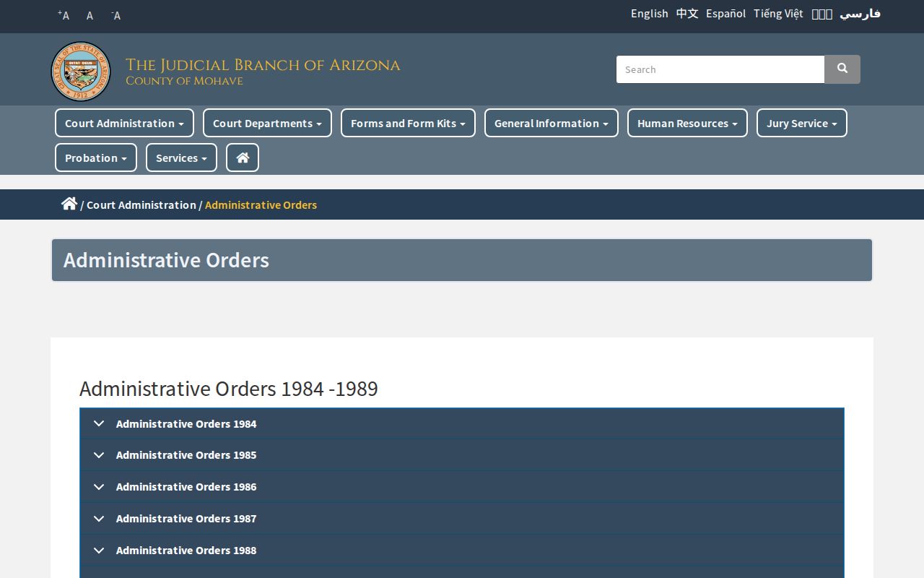Open the Human Resources dropdown
This screenshot has height=578, width=924.
[x=687, y=123]
